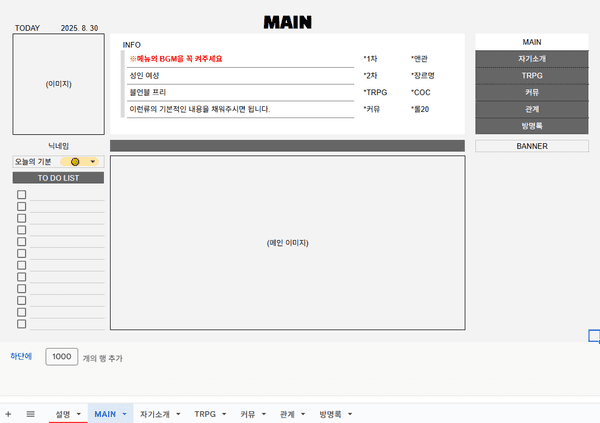Viewport: 600px width, 423px height.
Task: Enable the fifth TO DO LIST checkbox
Action: coord(21,241)
